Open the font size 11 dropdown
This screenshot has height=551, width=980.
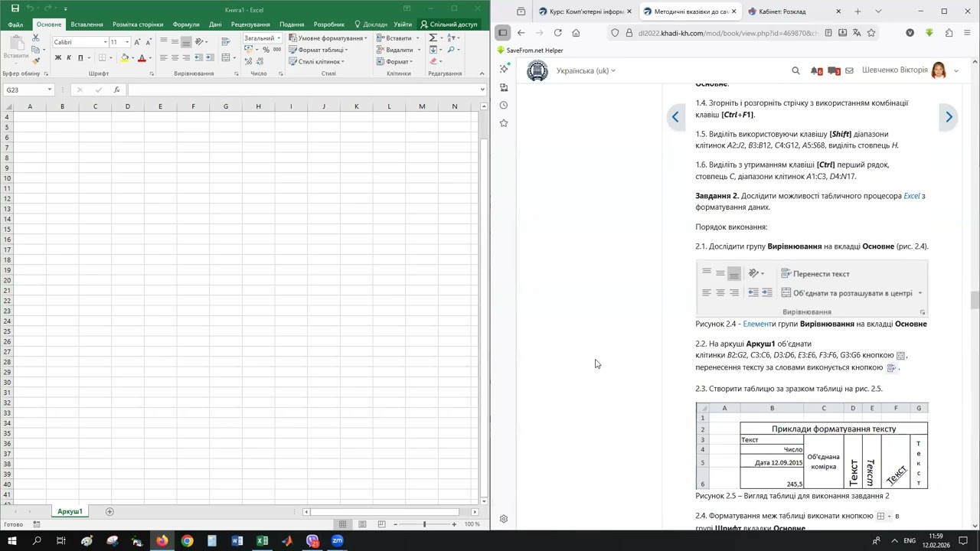click(127, 42)
